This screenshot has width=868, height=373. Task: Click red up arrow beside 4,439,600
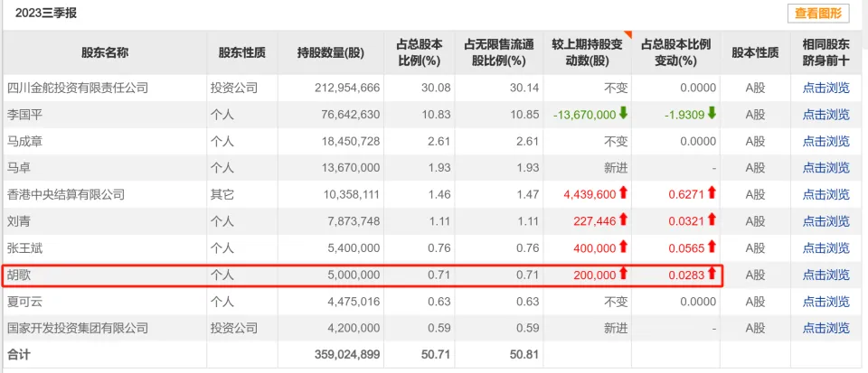(x=623, y=194)
